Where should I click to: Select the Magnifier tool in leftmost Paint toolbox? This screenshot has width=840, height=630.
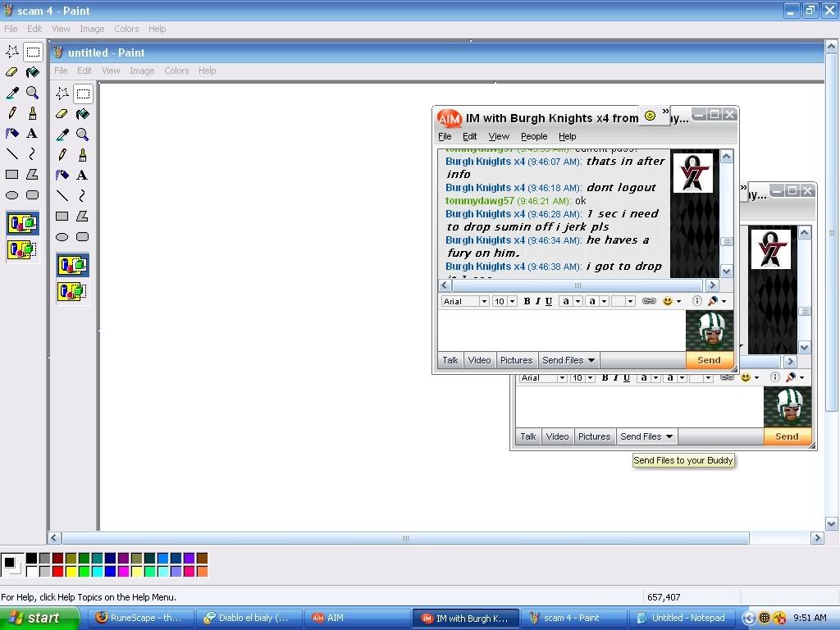click(32, 93)
